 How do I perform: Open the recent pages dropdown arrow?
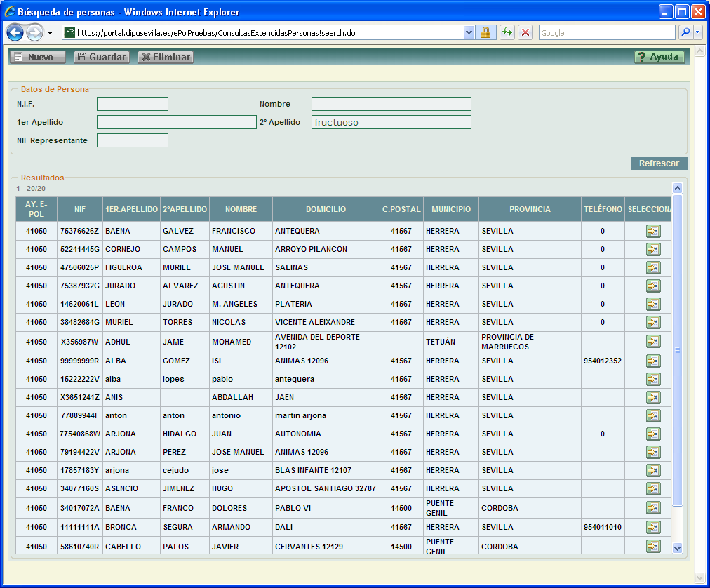click(x=51, y=33)
